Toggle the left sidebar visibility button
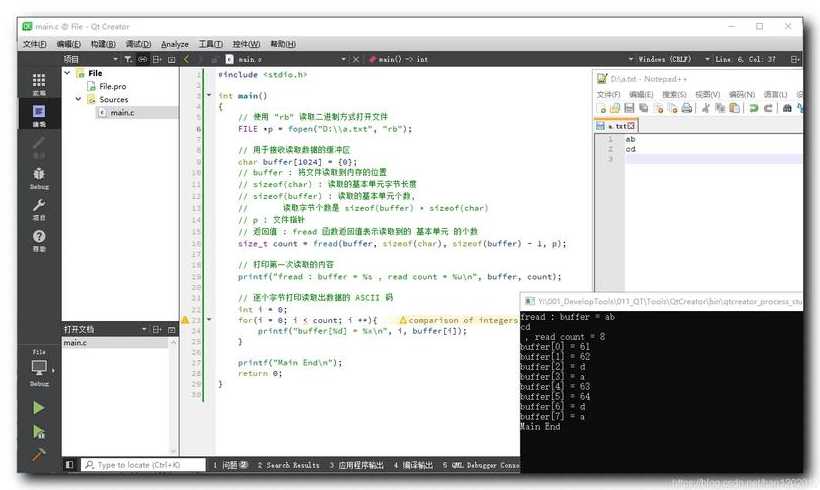The image size is (820, 490). click(x=69, y=464)
